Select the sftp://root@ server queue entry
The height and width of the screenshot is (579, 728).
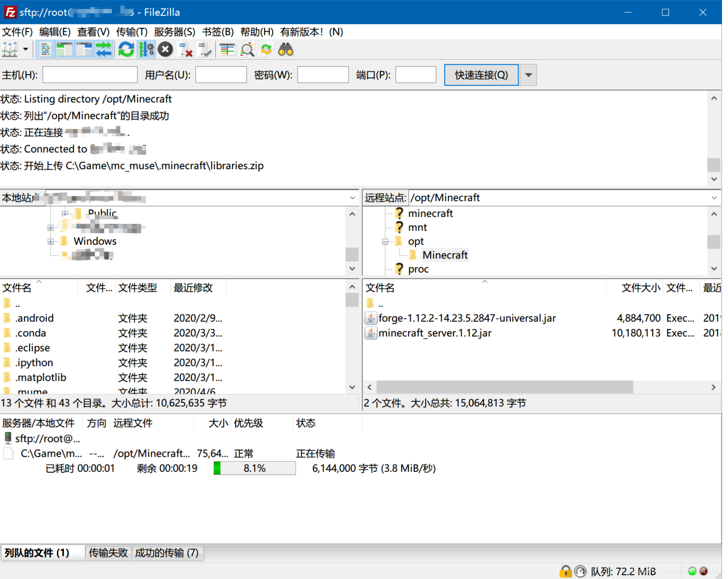pyautogui.click(x=42, y=438)
